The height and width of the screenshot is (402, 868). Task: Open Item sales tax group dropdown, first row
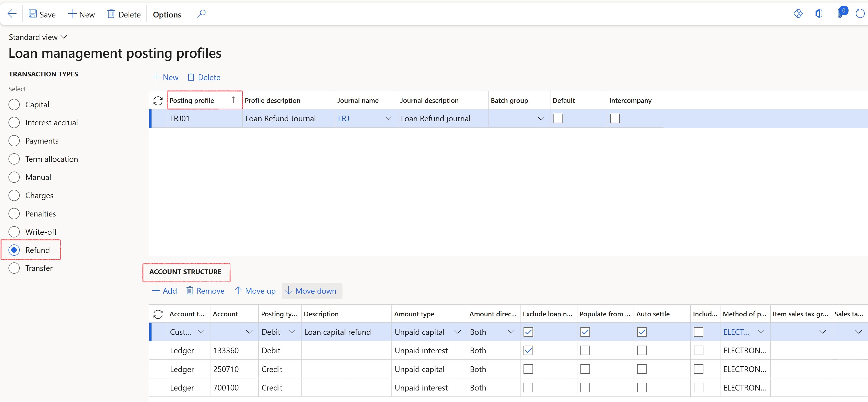coord(823,332)
